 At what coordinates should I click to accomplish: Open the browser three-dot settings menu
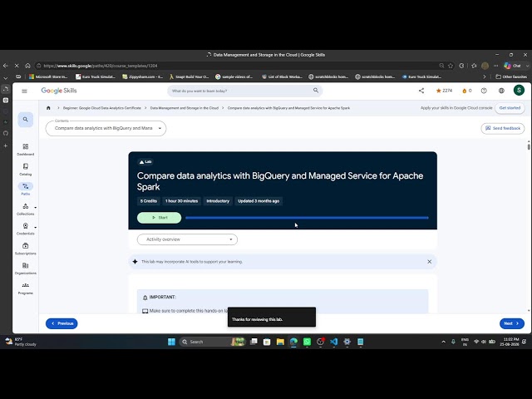pos(496,66)
